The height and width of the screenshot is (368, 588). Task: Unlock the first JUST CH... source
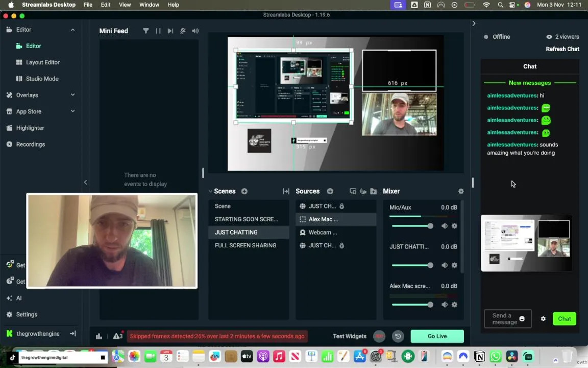341,206
